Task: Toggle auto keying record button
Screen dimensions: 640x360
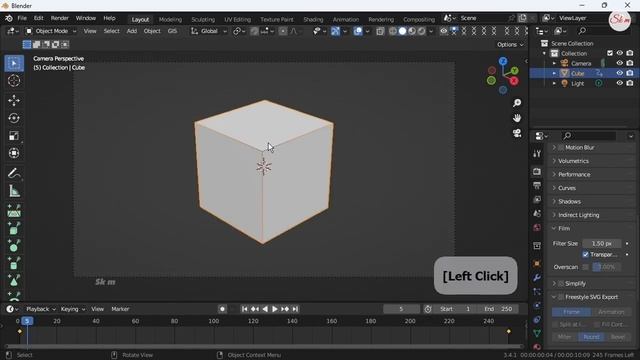Action: click(222, 309)
